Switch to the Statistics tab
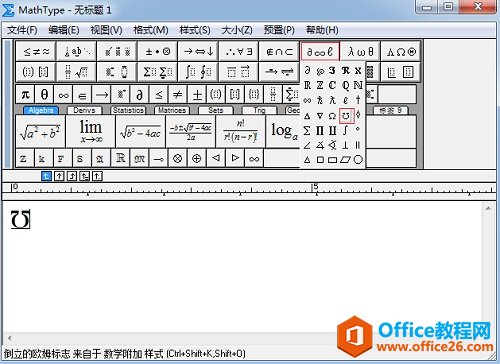The height and width of the screenshot is (364, 500). coord(128,110)
